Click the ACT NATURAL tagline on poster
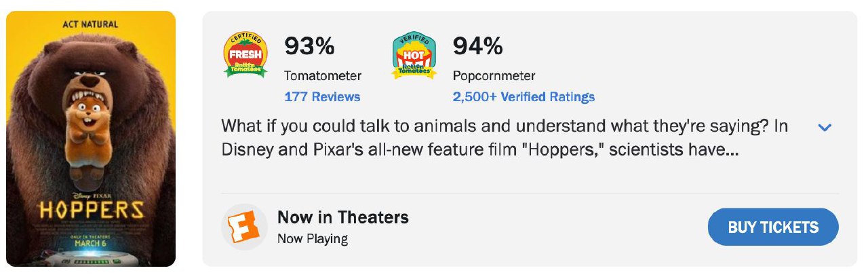The height and width of the screenshot is (279, 868). click(91, 24)
